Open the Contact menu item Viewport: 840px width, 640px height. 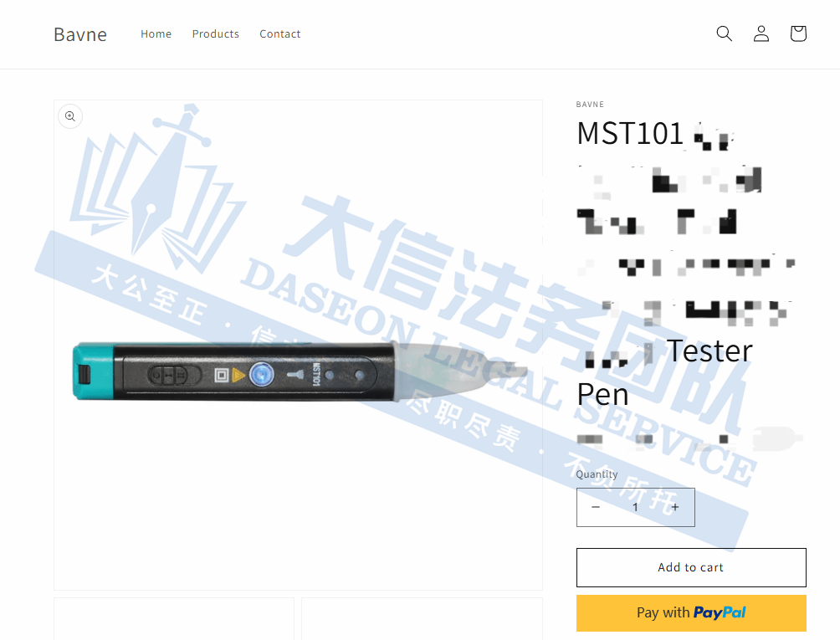[x=279, y=34]
